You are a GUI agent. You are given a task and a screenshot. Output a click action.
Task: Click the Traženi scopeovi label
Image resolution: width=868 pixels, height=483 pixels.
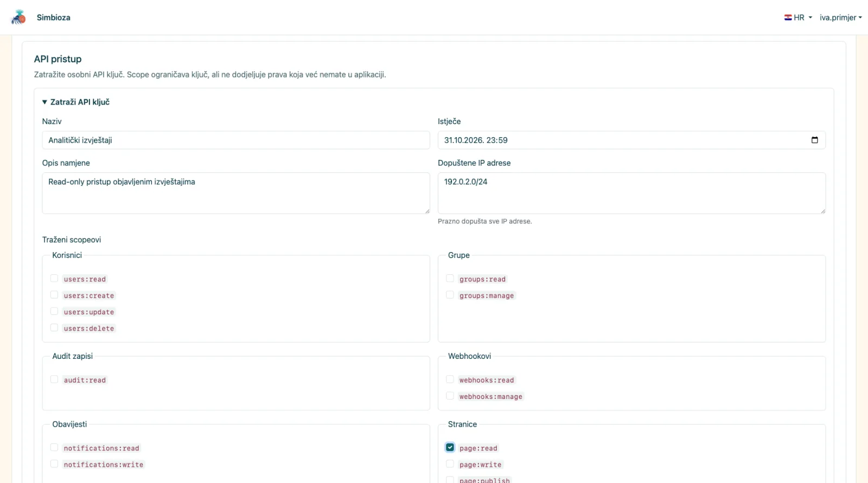[x=72, y=240]
